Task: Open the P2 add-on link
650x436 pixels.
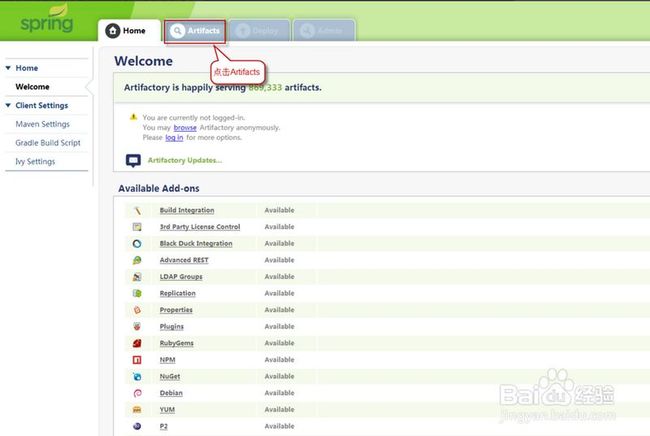Action: (x=164, y=426)
